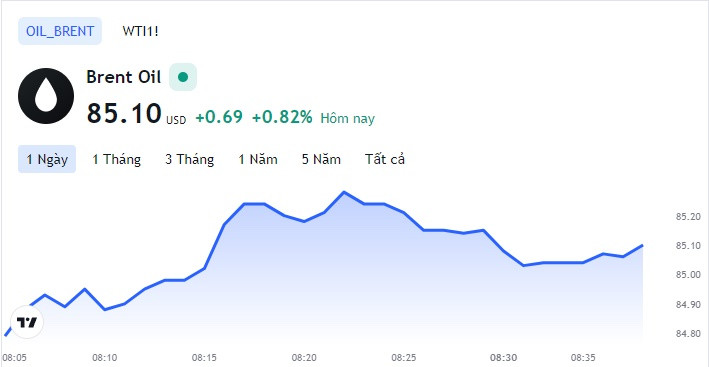Select the OIL_BRENT tab
Viewport: 709px width, 367px height.
(60, 31)
